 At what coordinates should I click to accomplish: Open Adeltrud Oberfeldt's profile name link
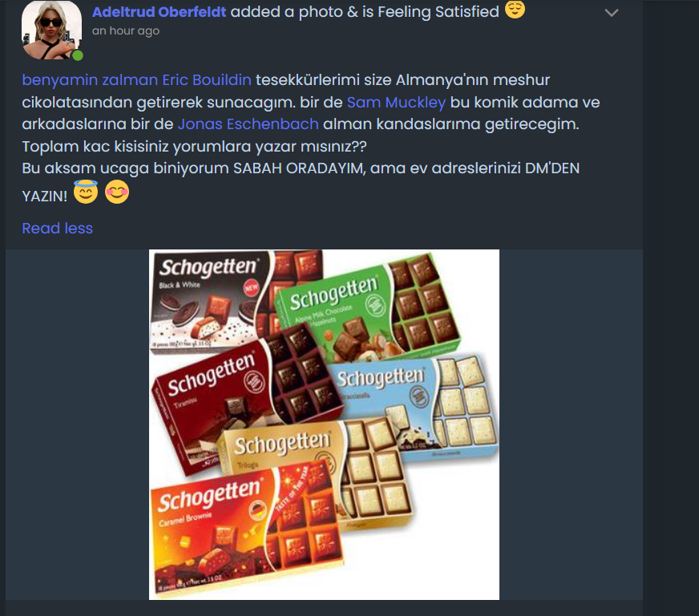[x=160, y=11]
